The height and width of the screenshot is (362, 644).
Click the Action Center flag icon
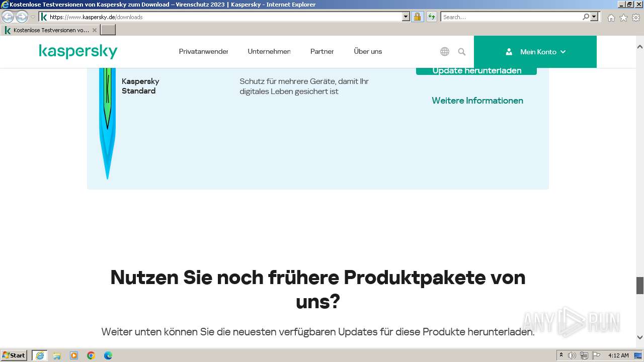(x=596, y=355)
